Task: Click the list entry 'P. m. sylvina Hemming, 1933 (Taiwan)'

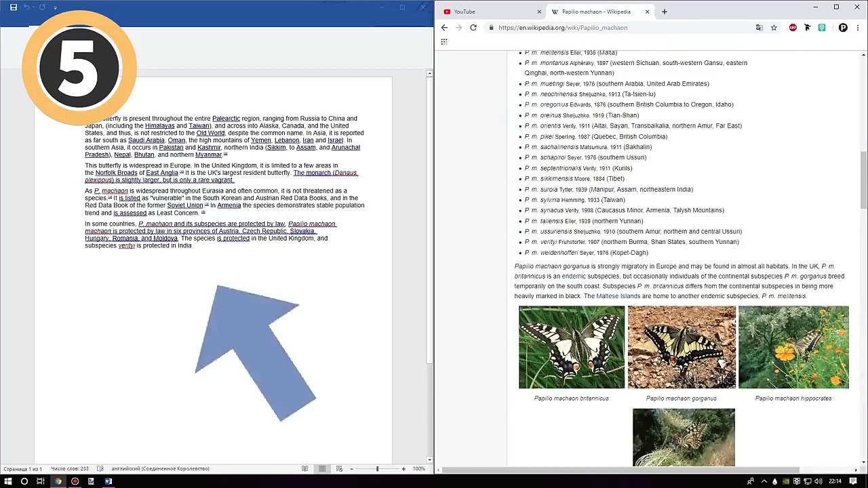Action: [x=575, y=200]
